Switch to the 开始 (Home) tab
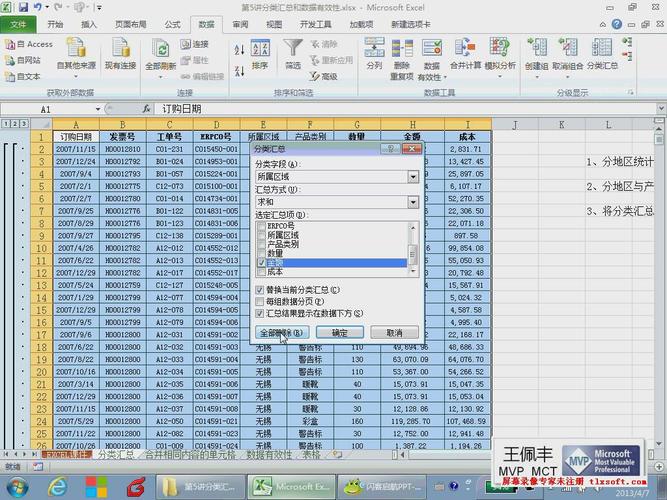Image resolution: width=667 pixels, height=500 pixels. (x=55, y=25)
